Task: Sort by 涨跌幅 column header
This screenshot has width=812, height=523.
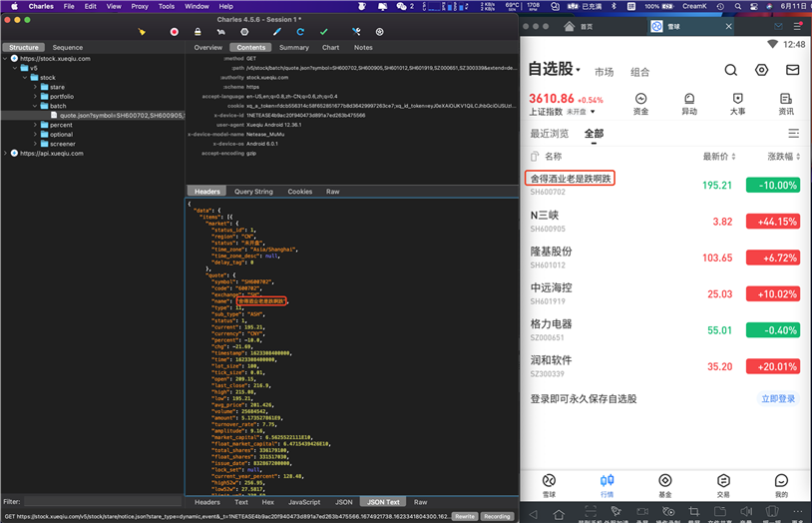Action: (x=783, y=157)
